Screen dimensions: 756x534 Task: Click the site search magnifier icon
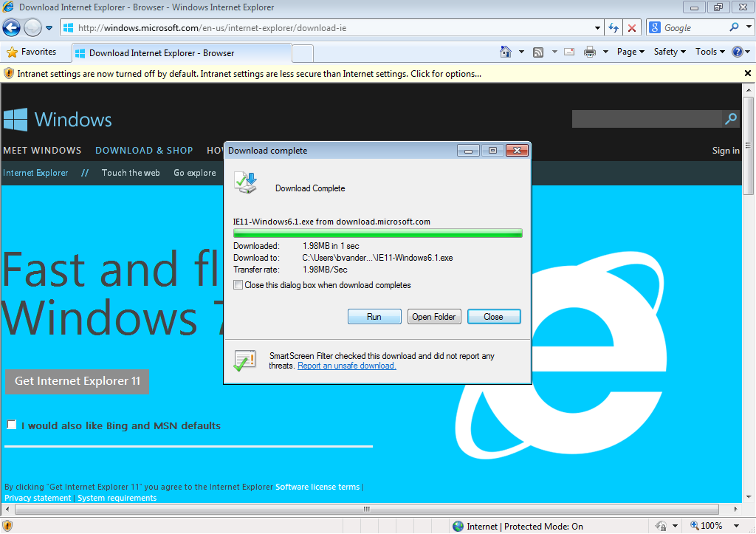tap(731, 119)
